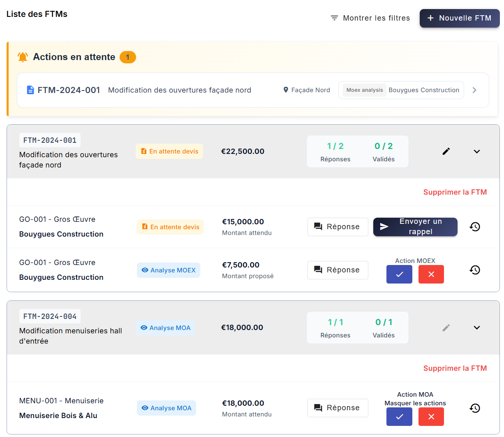Click the history icon on the Menuiserie Bois & Alu row
Screen dimensions: 504x437
click(475, 408)
